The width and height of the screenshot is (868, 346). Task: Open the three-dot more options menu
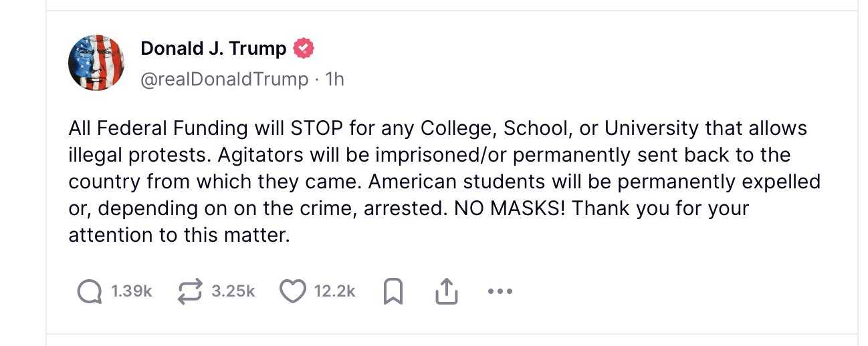500,291
